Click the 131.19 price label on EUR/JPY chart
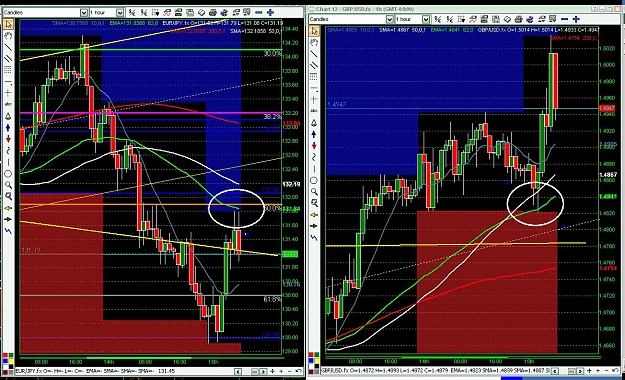Screen dimensions: 625x380 31,251
